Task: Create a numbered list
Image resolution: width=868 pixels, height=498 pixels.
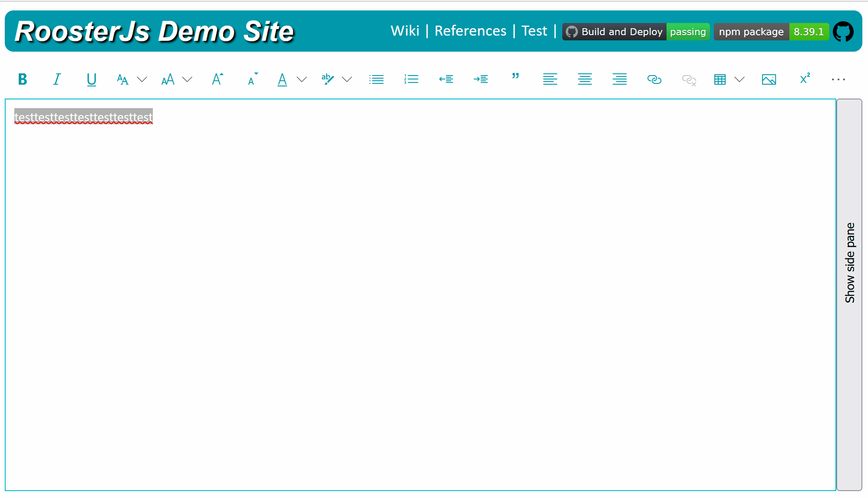Action: 411,79
